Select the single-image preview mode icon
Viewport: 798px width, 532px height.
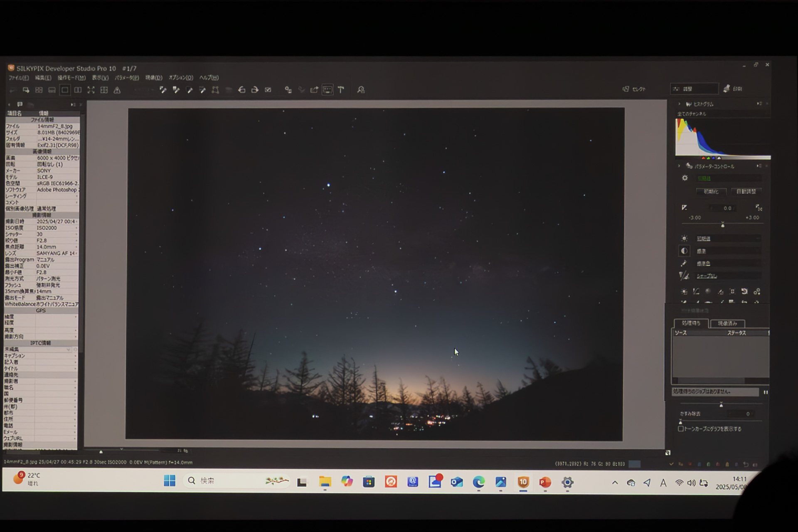click(x=65, y=90)
